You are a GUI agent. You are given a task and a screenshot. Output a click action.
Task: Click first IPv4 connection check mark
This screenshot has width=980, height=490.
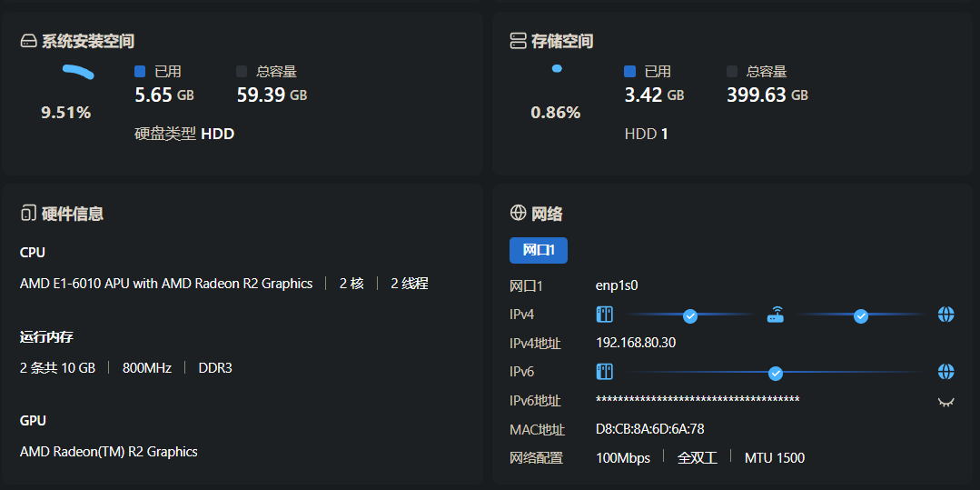690,315
